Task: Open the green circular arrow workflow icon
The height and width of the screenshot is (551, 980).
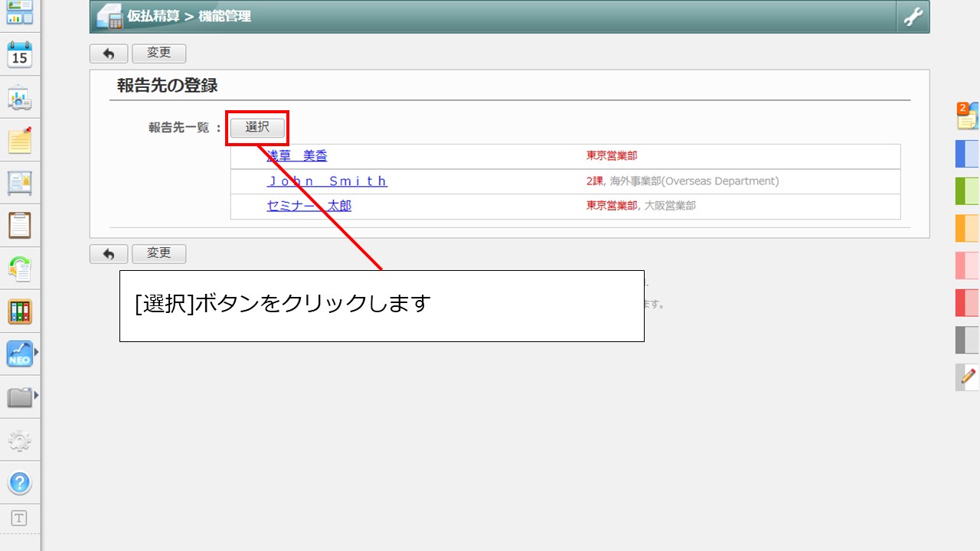Action: [19, 269]
